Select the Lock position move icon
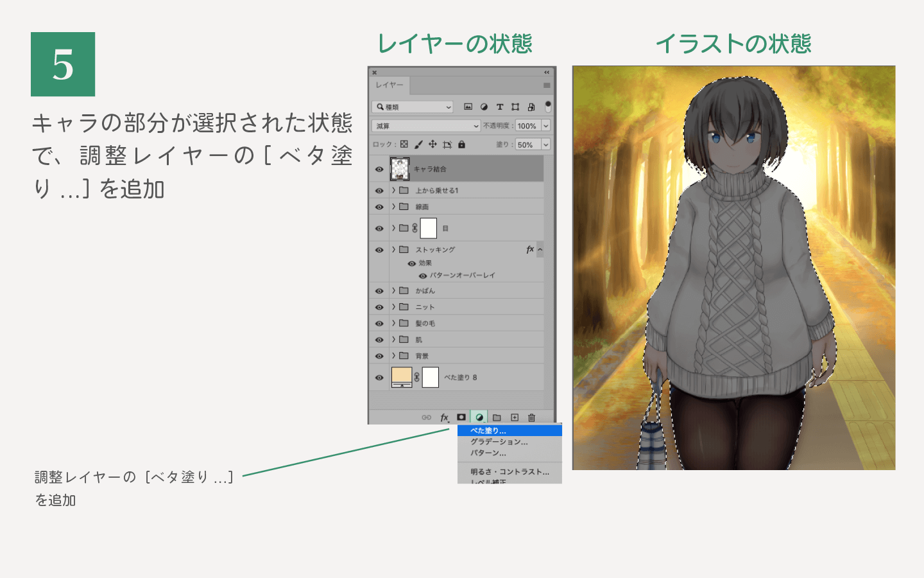The width and height of the screenshot is (924, 578). (x=432, y=144)
